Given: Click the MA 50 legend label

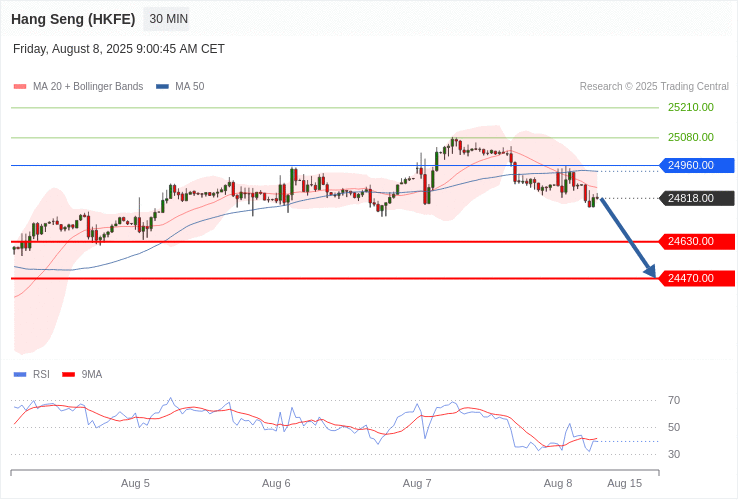Looking at the screenshot, I should [190, 87].
